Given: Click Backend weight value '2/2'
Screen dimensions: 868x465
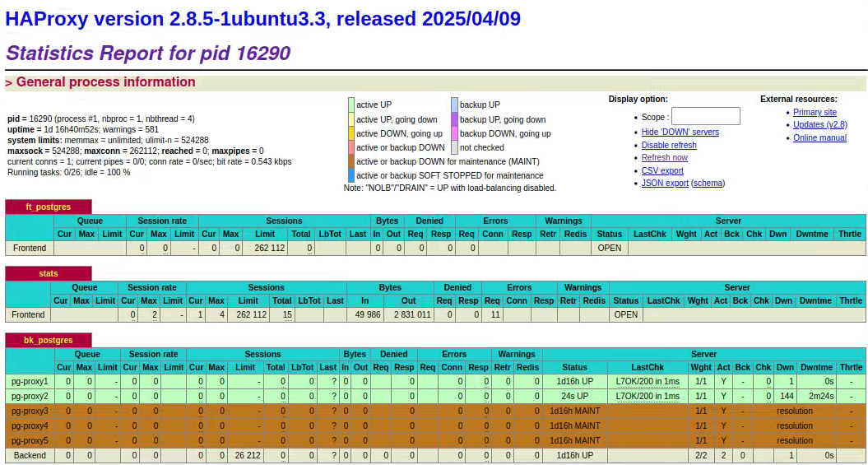Looking at the screenshot, I should 701,455.
